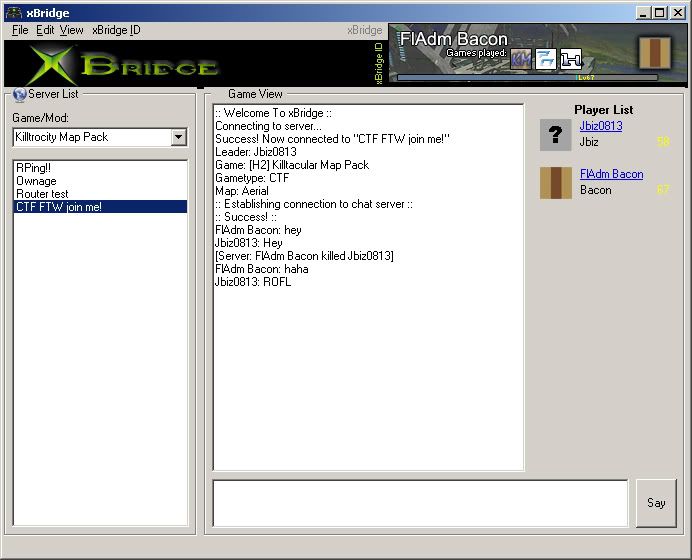The height and width of the screenshot is (560, 692).
Task: Click Bacon's level 67 score
Action: point(663,190)
